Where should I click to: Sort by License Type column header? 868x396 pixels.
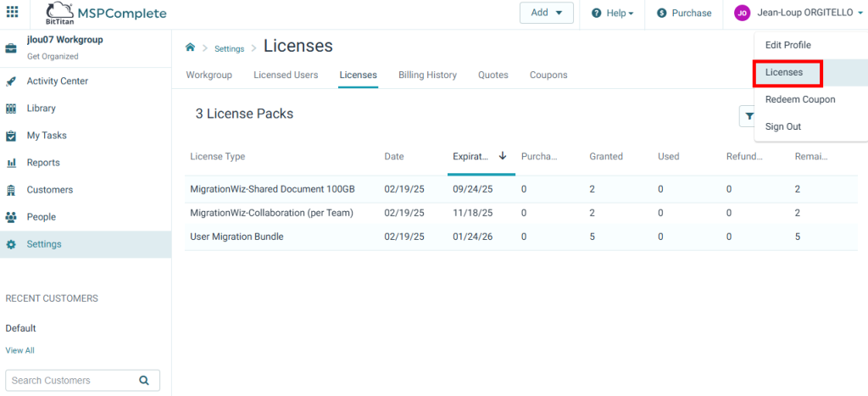click(218, 157)
